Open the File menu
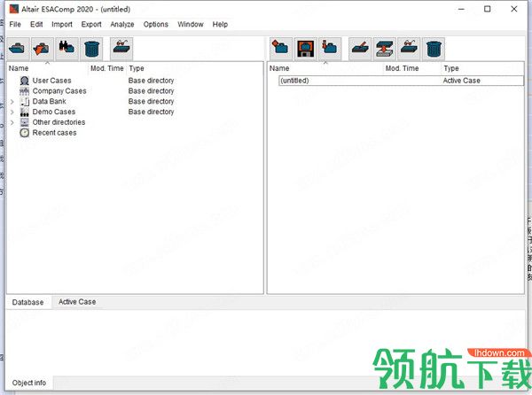This screenshot has width=532, height=395. click(15, 25)
